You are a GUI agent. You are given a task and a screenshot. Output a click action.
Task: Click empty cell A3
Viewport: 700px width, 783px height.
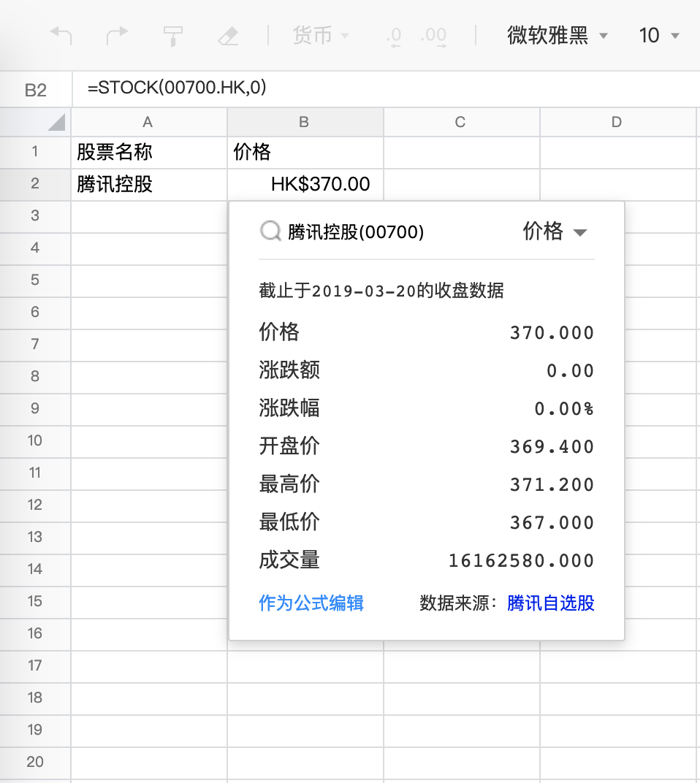149,216
